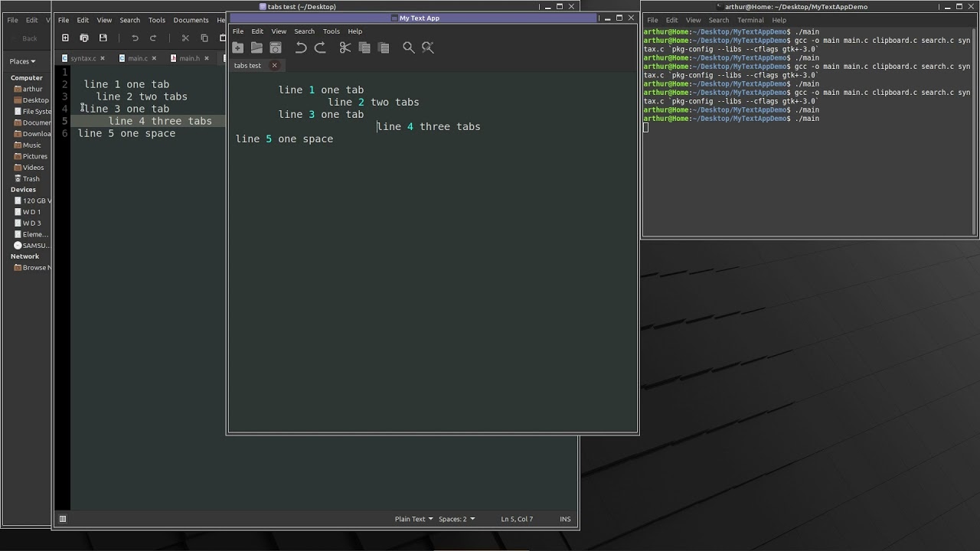The image size is (980, 551).
Task: Open Tools menu in My Text App
Action: pos(331,31)
